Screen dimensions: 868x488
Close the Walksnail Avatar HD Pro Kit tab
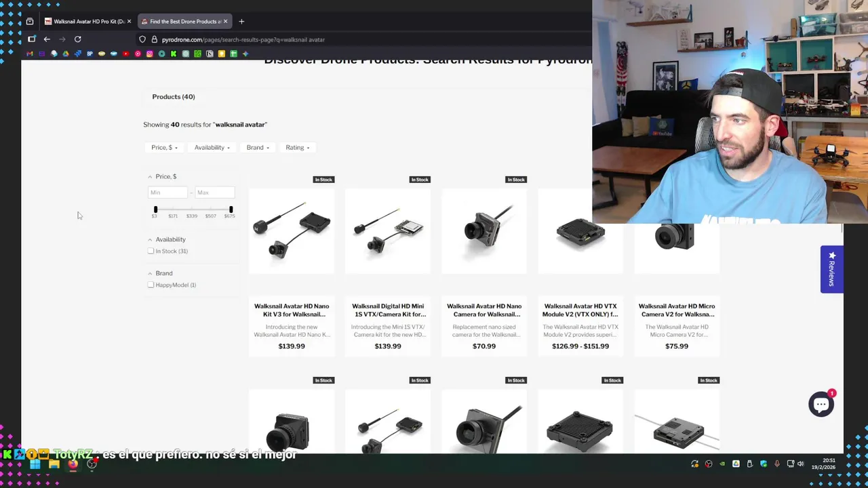[x=129, y=21]
